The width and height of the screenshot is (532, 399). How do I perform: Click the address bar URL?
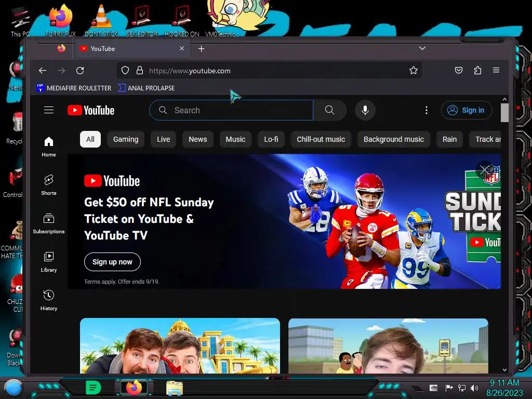(x=190, y=71)
